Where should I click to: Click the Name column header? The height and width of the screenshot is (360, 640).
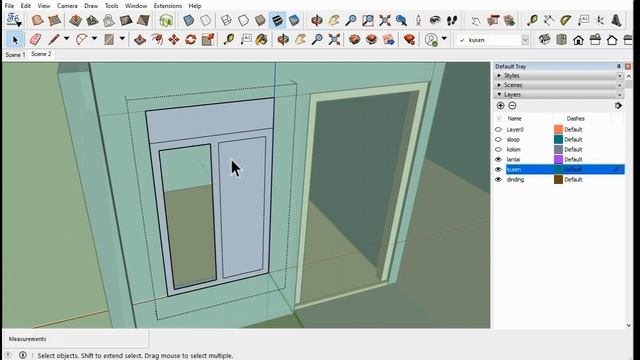pos(514,118)
